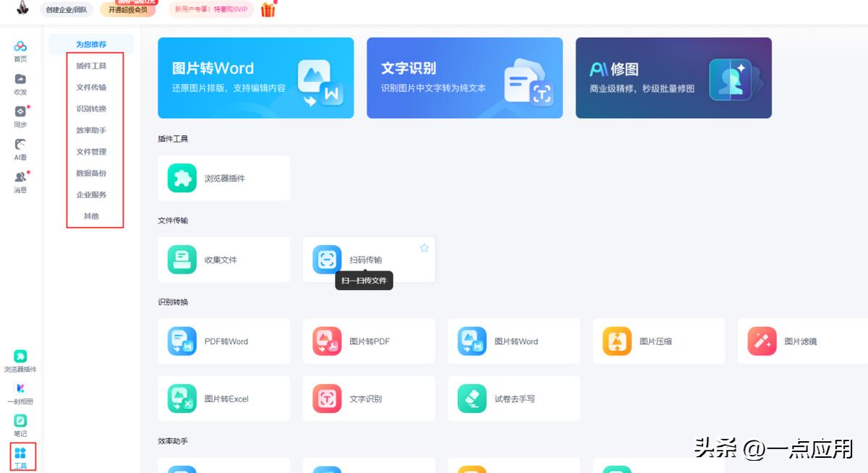Image resolution: width=868 pixels, height=473 pixels.
Task: Launch the 浏览器插件 tool card
Action: point(224,178)
